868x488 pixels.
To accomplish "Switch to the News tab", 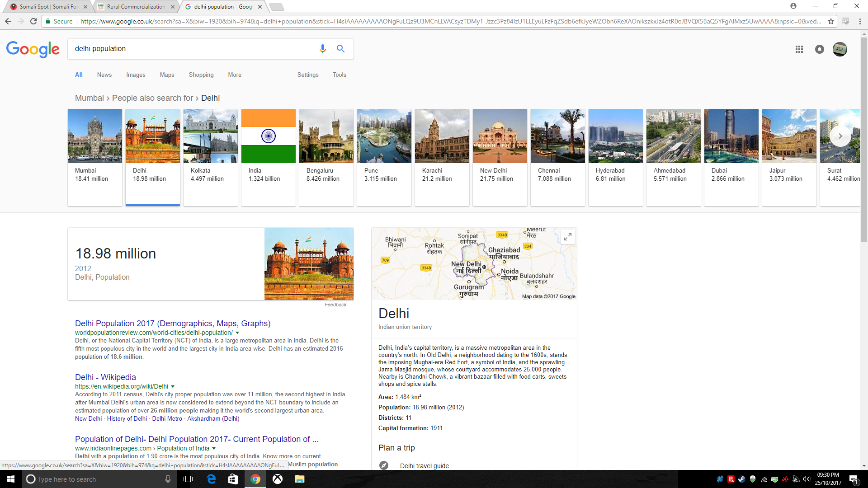I will pyautogui.click(x=104, y=75).
